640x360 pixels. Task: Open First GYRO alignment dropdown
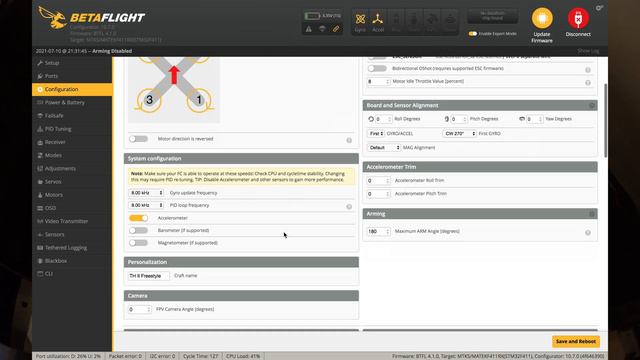[459, 133]
